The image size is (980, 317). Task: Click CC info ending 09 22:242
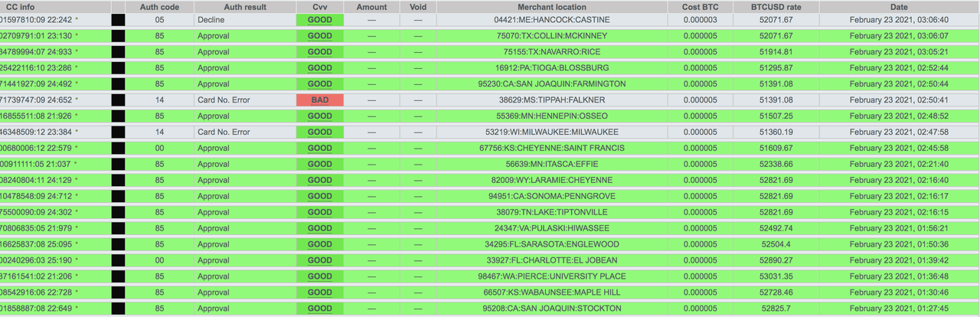click(36, 20)
